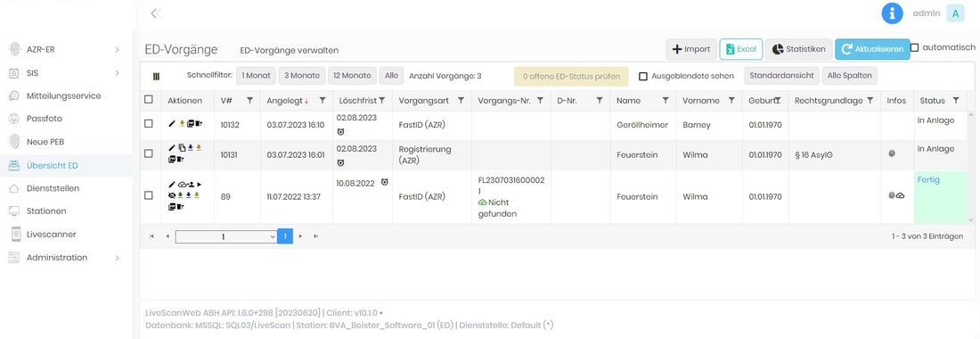This screenshot has width=980, height=339.
Task: Click the play arrow icon in row 89
Action: point(200,185)
